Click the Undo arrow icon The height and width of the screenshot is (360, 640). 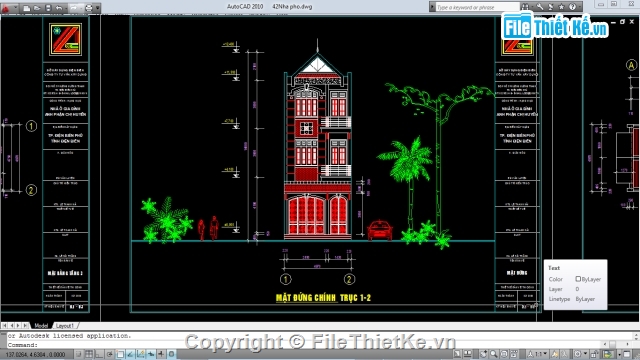(59, 8)
